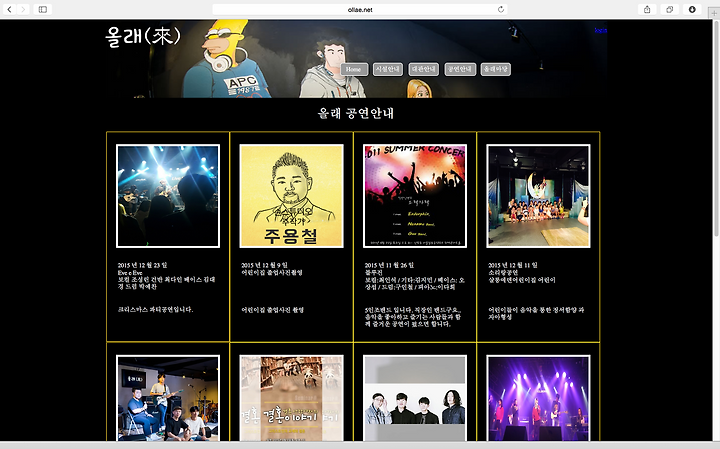Add a new browser tab

714,13
